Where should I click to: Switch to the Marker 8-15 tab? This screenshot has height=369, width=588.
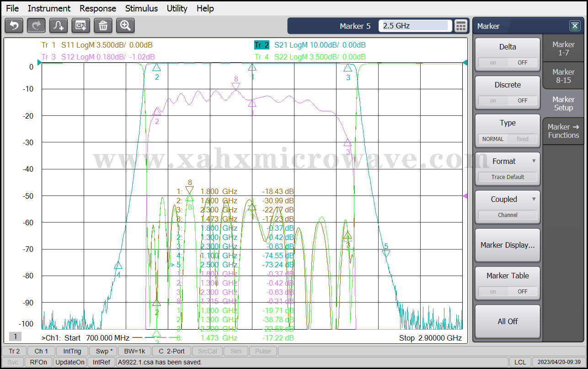click(x=563, y=76)
